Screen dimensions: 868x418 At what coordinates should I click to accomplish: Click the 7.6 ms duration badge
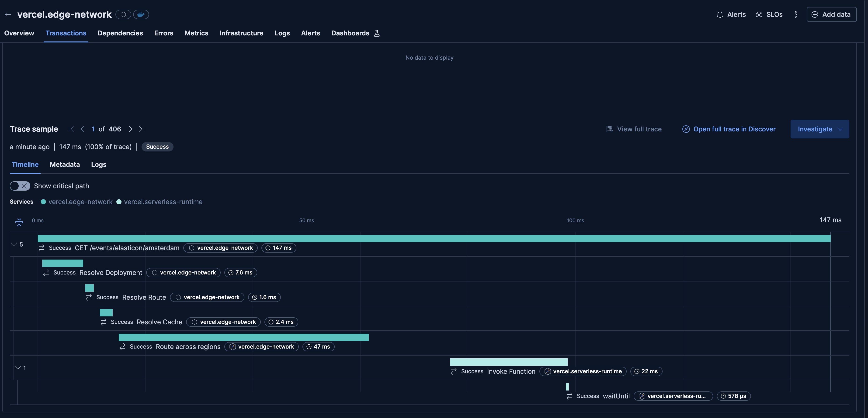coord(241,273)
